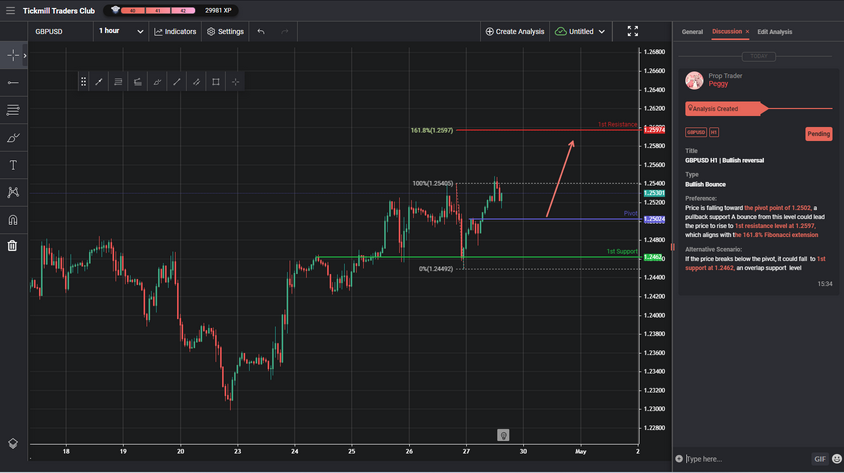
Task: Undo the last chart action
Action: [x=261, y=32]
